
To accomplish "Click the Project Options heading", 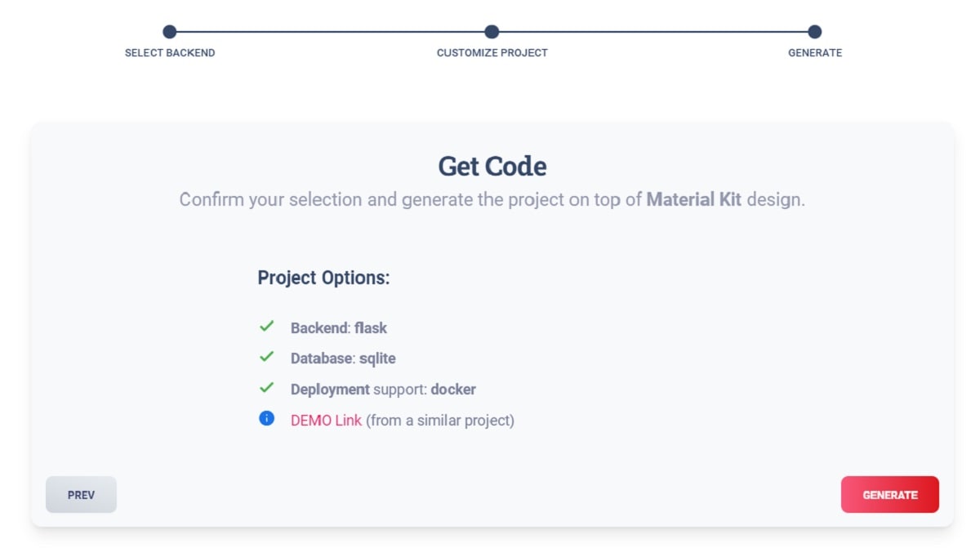I will pos(323,278).
